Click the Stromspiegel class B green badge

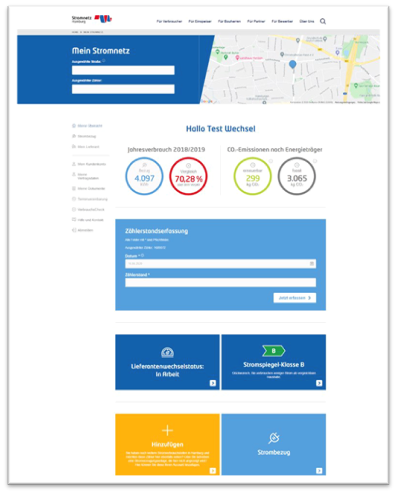click(x=274, y=351)
